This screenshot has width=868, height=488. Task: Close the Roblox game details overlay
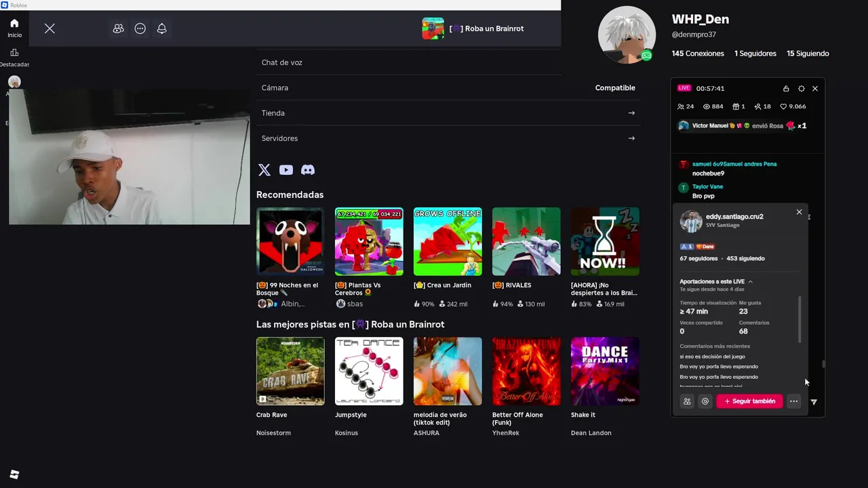pyautogui.click(x=50, y=28)
